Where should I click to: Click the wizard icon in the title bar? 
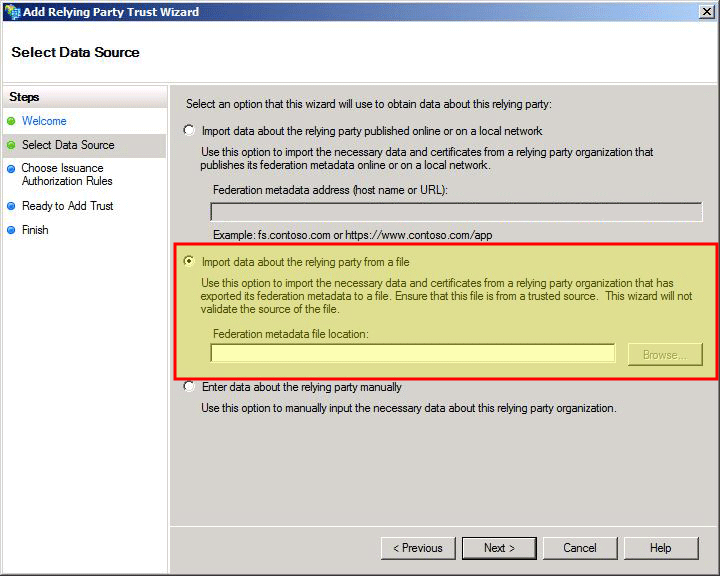pyautogui.click(x=12, y=12)
